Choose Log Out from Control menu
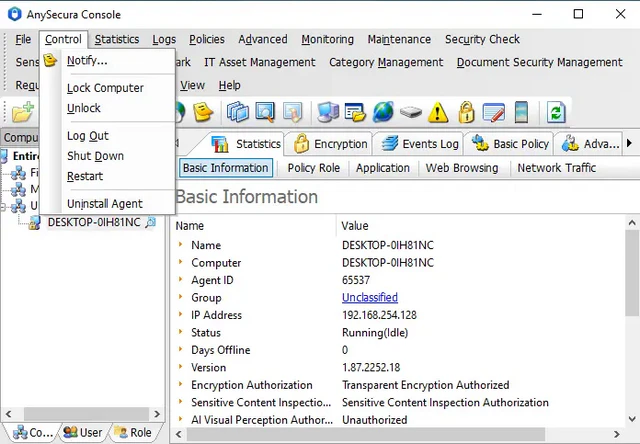This screenshot has width=640, height=444. (108, 135)
